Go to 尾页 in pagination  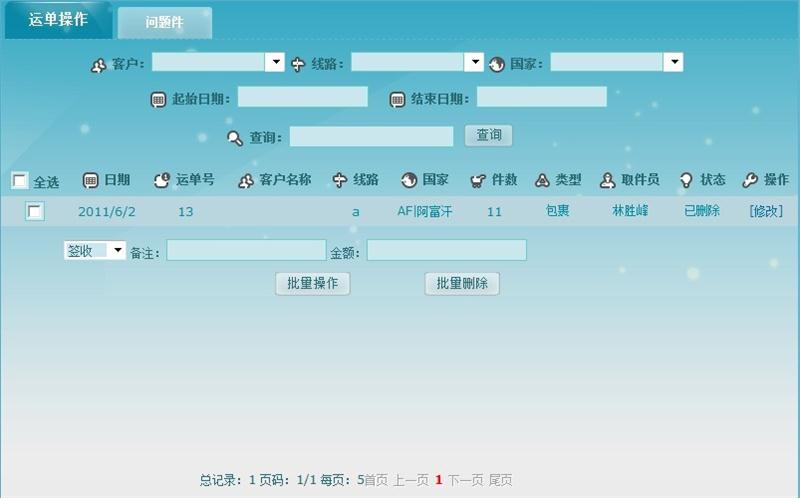[x=501, y=480]
